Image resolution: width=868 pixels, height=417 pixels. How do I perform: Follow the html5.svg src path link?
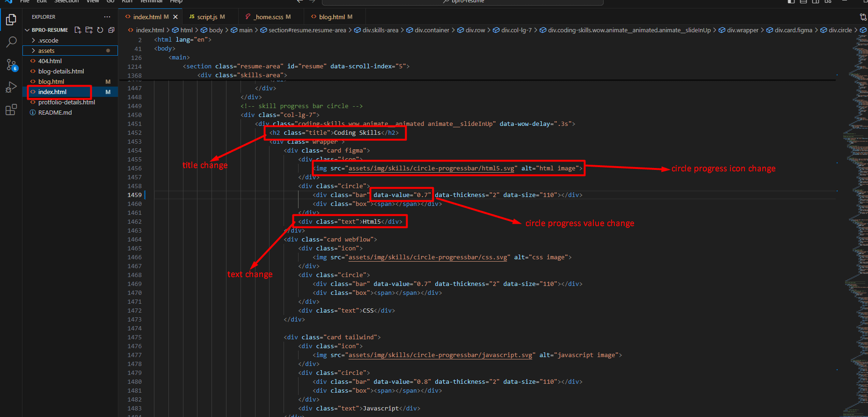[x=431, y=168]
